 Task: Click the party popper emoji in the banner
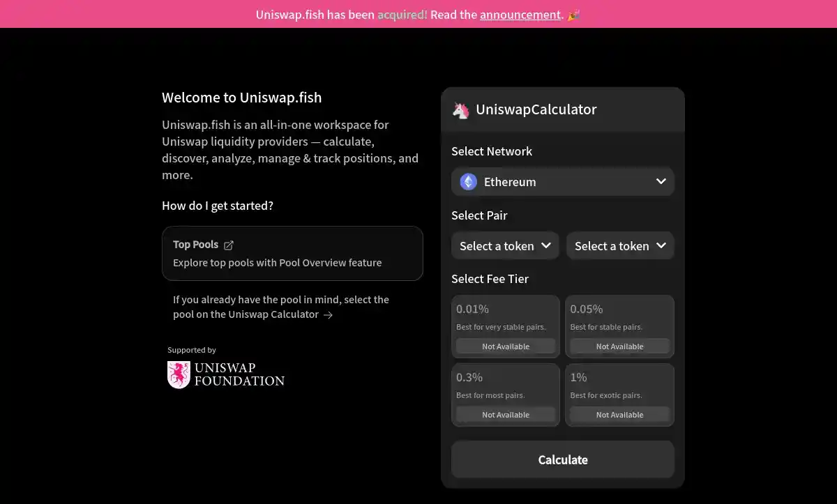(573, 14)
